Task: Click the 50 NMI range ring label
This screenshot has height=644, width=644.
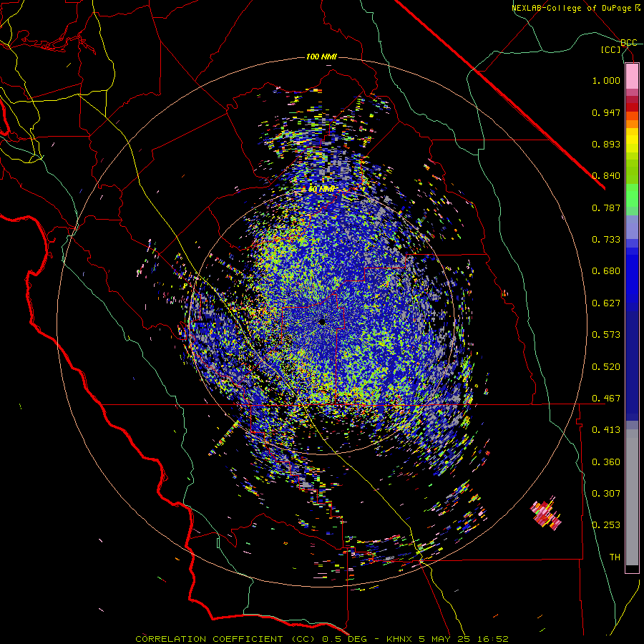Action: point(321,189)
